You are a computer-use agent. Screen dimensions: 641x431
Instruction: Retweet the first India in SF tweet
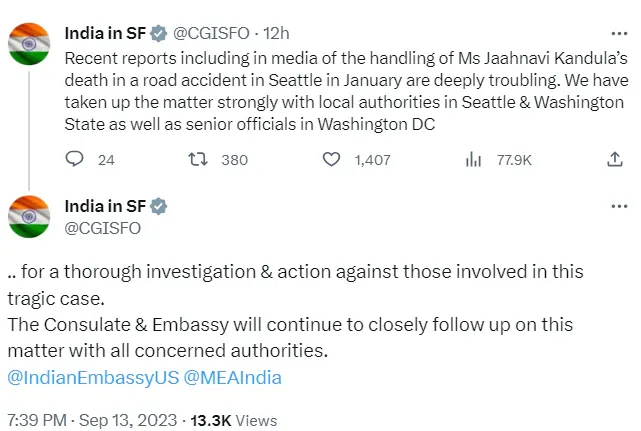click(198, 159)
